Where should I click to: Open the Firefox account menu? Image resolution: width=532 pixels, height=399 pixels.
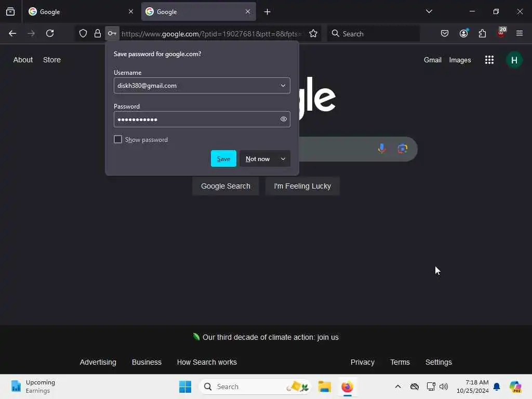point(464,34)
